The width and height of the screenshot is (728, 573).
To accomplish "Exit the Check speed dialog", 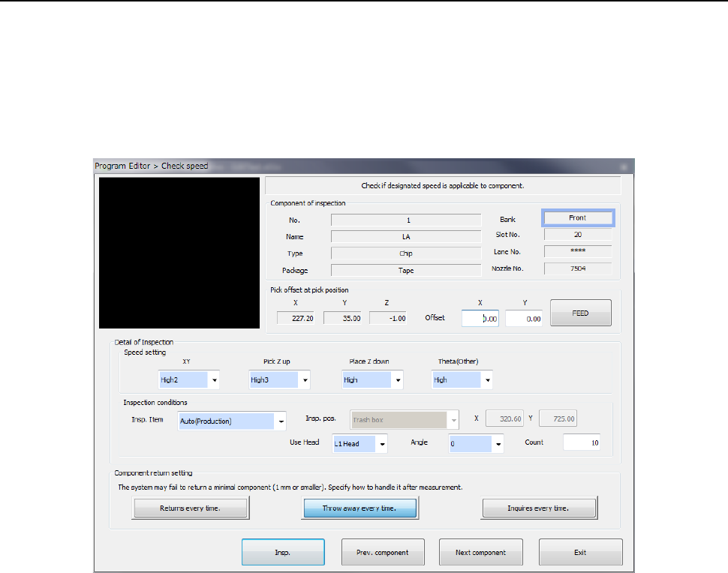I will (x=580, y=552).
